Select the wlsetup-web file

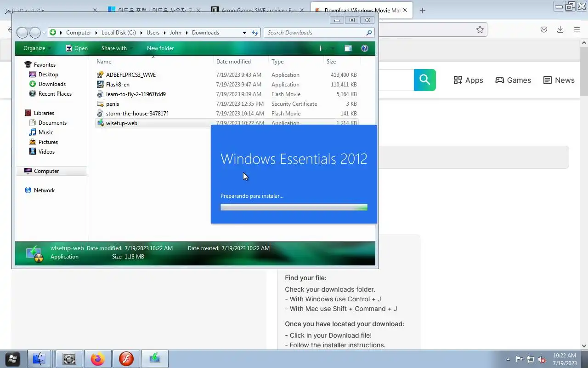point(122,123)
